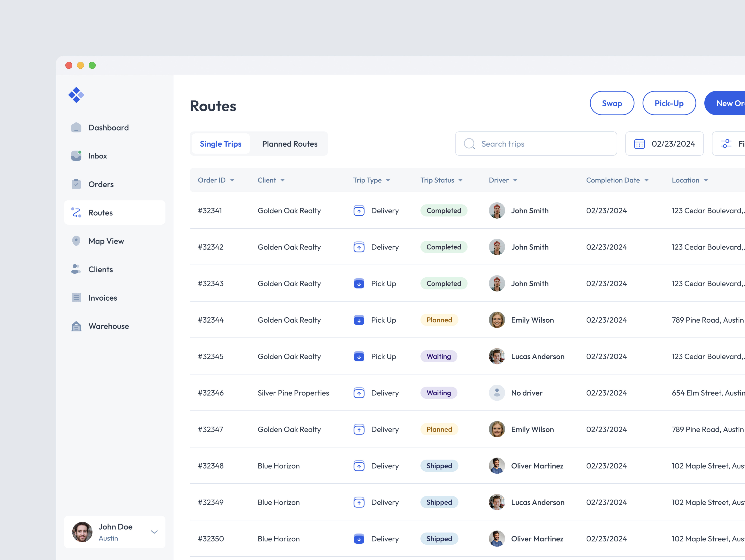Expand the John Doe account chevron
The width and height of the screenshot is (745, 560).
(x=154, y=532)
